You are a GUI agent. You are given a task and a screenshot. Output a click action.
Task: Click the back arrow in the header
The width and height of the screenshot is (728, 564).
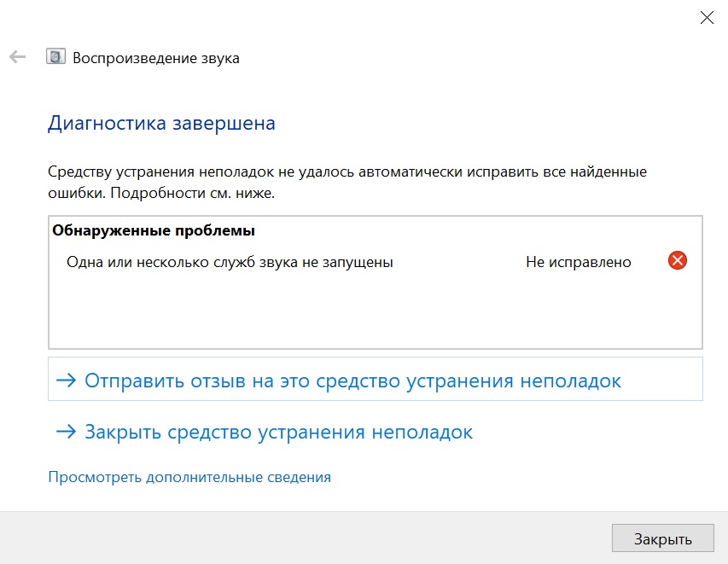16,57
